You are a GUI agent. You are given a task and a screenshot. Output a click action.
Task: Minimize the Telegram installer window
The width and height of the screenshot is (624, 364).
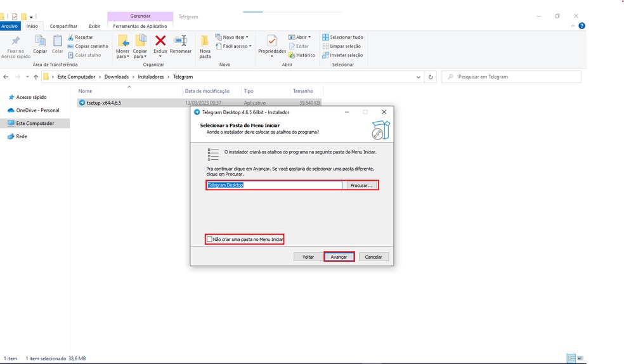347,112
